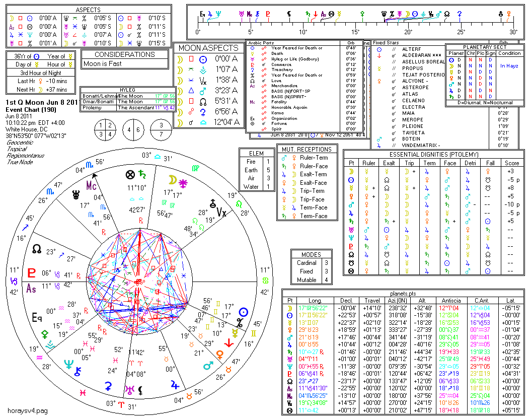Select the "Next Hr" planetary hour row
Image resolution: width=530 pixels, height=420 pixels.
(41, 90)
